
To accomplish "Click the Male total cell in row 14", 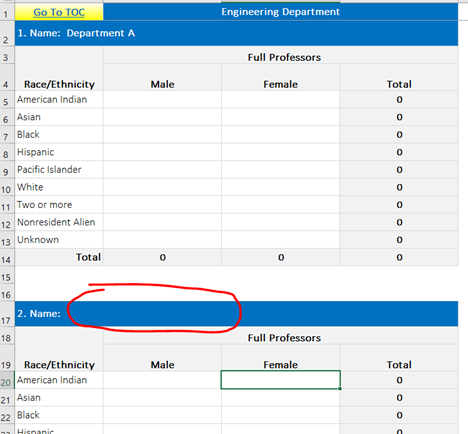I will point(162,257).
